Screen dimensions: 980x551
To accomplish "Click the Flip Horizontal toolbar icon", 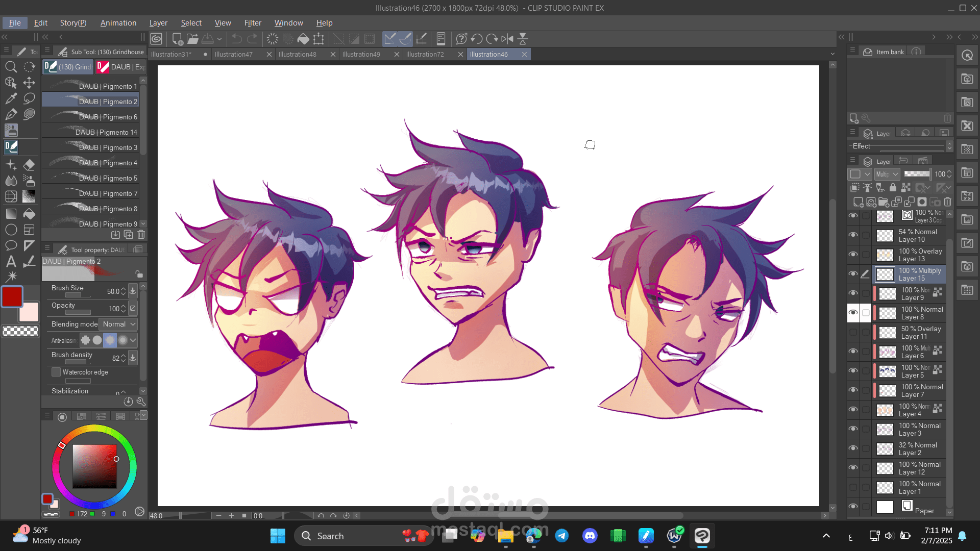I will click(x=507, y=39).
